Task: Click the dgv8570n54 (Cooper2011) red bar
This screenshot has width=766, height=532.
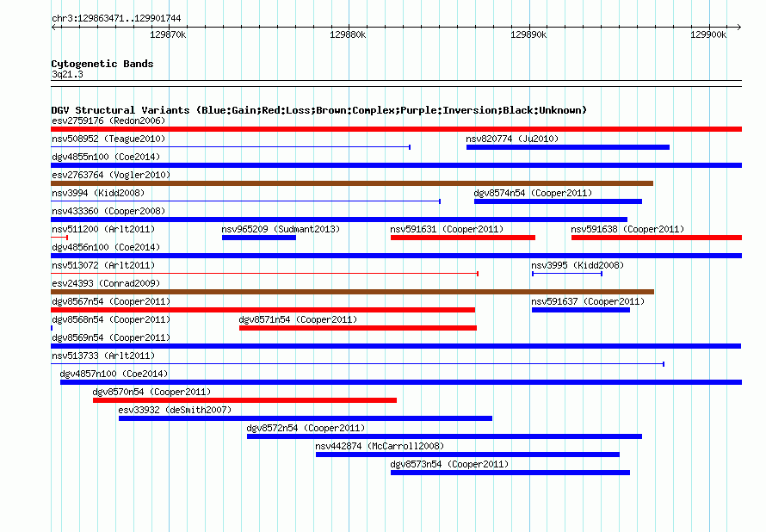Action: pyautogui.click(x=244, y=400)
